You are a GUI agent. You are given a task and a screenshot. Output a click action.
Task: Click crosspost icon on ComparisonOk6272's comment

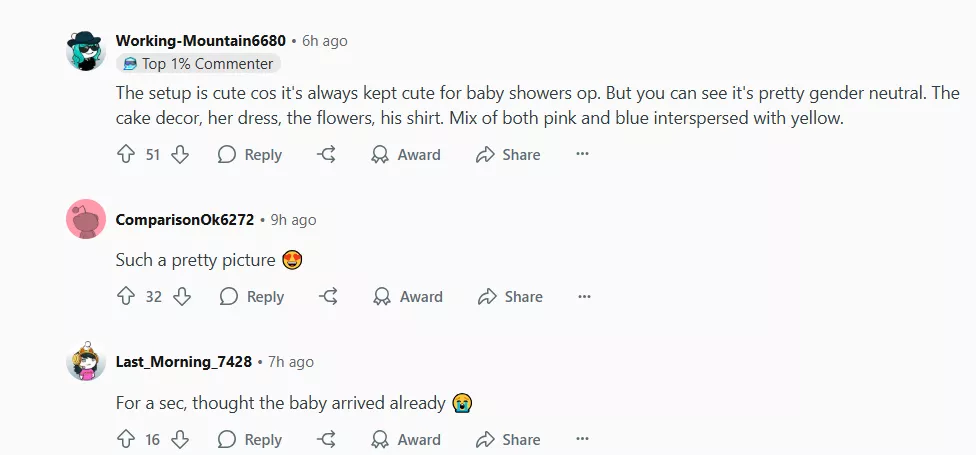(x=328, y=297)
